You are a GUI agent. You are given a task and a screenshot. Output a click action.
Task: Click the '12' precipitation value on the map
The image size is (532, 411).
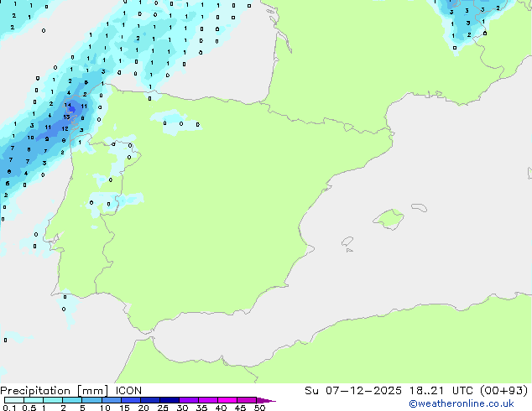[65, 128]
